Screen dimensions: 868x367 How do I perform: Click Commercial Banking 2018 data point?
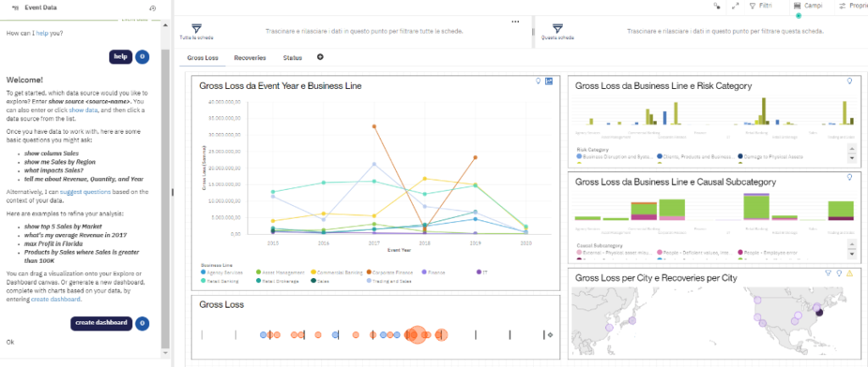click(425, 178)
